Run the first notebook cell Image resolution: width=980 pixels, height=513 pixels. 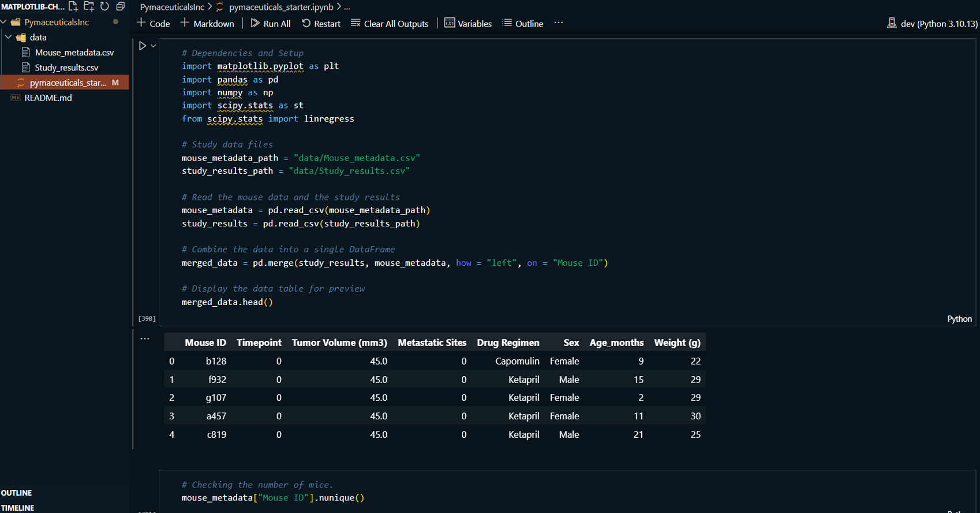click(143, 46)
